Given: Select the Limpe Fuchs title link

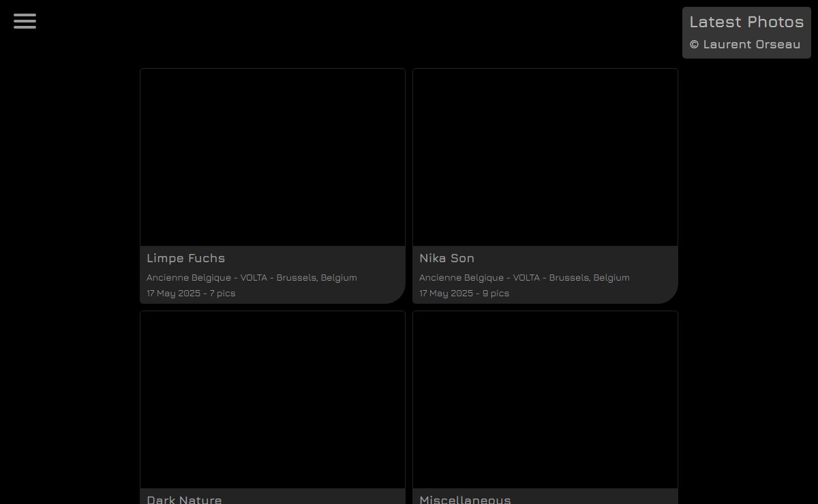Looking at the screenshot, I should pos(186,258).
